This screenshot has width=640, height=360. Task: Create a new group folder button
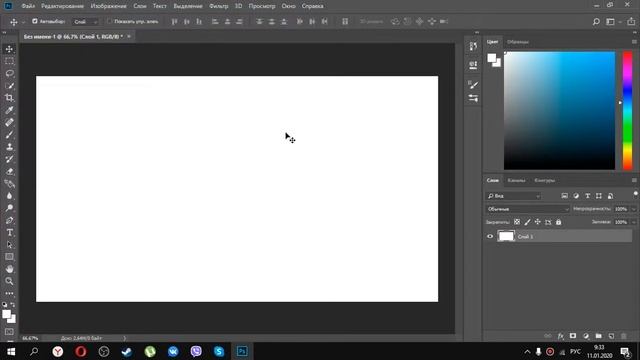[x=598, y=336]
